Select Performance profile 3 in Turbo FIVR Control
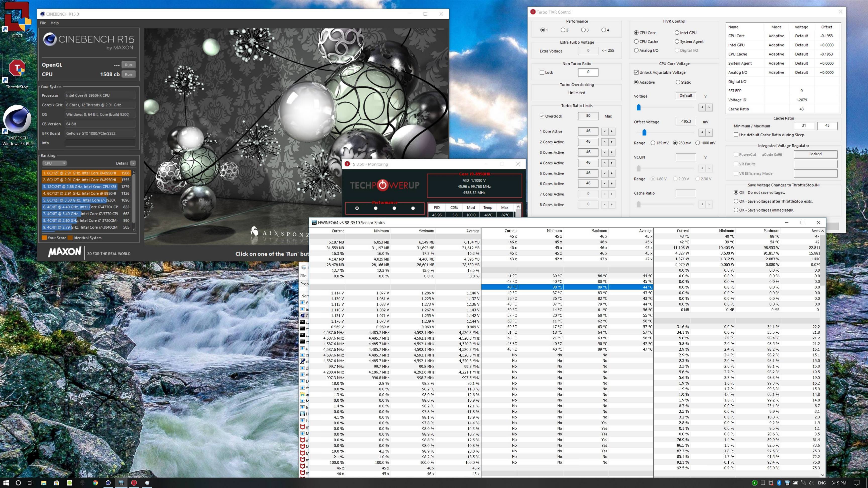 (x=585, y=30)
